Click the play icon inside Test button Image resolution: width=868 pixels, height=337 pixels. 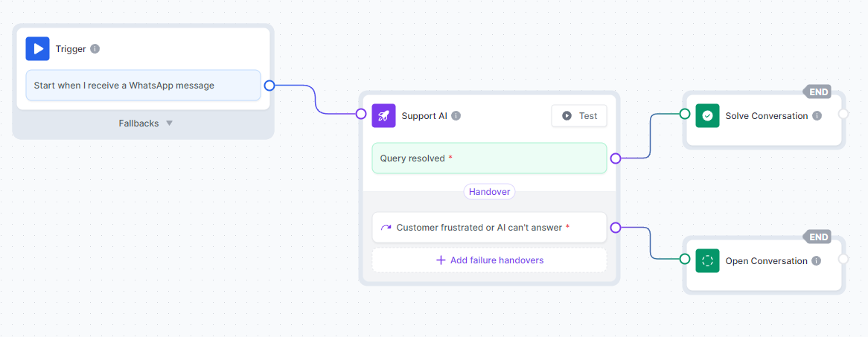coord(567,115)
